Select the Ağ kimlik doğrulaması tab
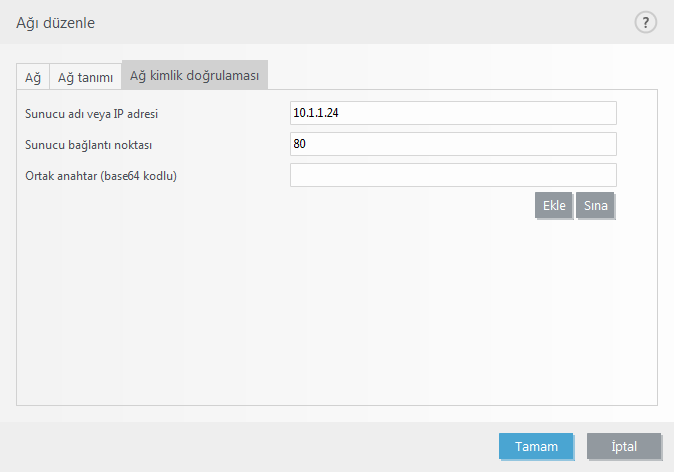This screenshot has width=674, height=472. coord(194,76)
